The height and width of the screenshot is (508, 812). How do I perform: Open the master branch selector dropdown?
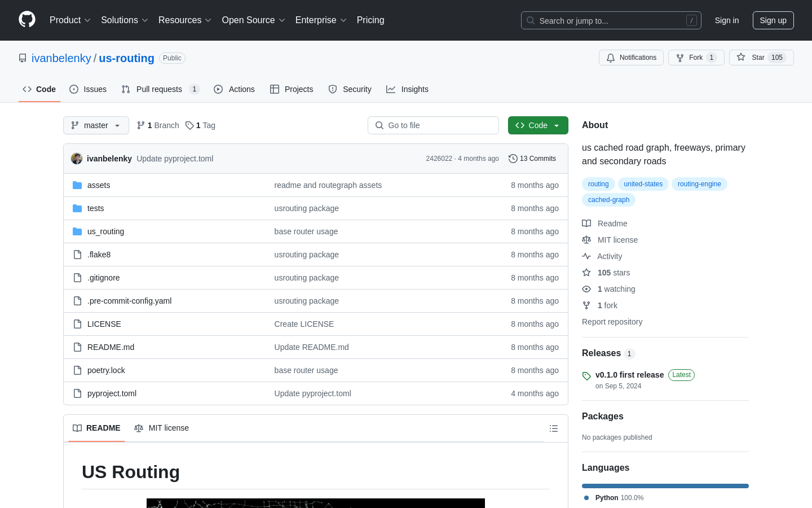96,125
